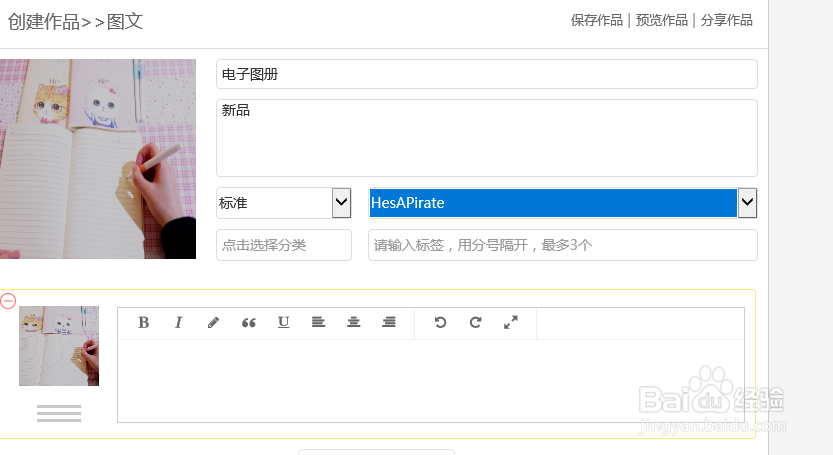This screenshot has width=833, height=455.
Task: Click 保存作品 to save work
Action: 597,20
